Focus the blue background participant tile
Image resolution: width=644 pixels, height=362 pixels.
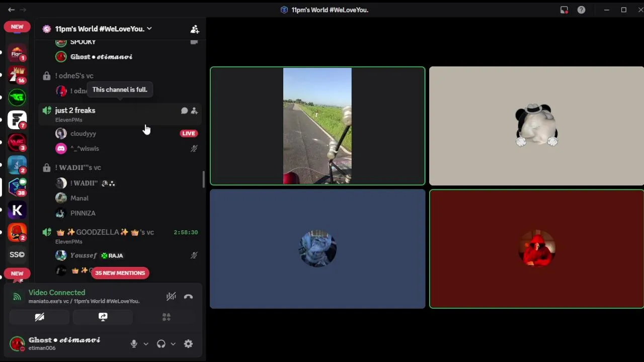click(x=317, y=249)
